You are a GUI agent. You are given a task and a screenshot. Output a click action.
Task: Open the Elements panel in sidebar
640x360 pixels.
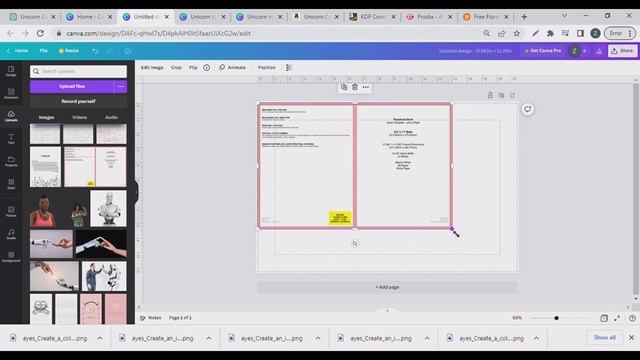point(11,93)
